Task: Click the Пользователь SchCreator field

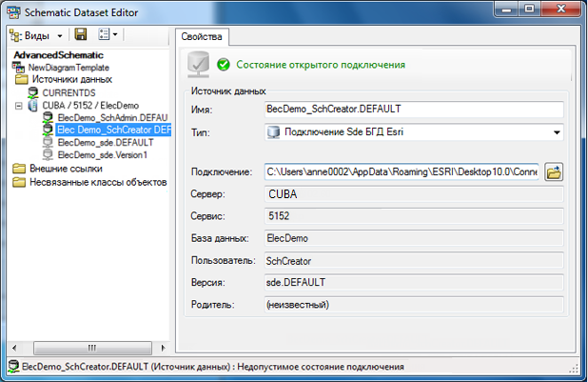Action: click(414, 261)
